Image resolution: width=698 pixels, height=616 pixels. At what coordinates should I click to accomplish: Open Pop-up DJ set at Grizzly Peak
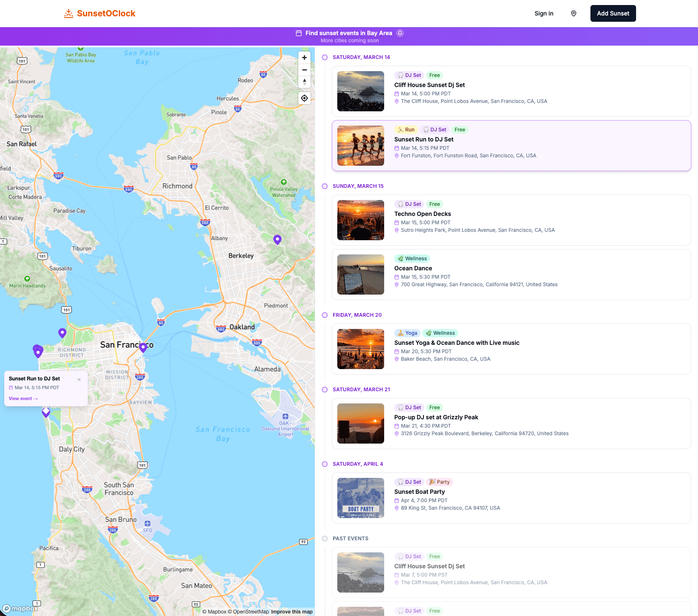tap(436, 417)
